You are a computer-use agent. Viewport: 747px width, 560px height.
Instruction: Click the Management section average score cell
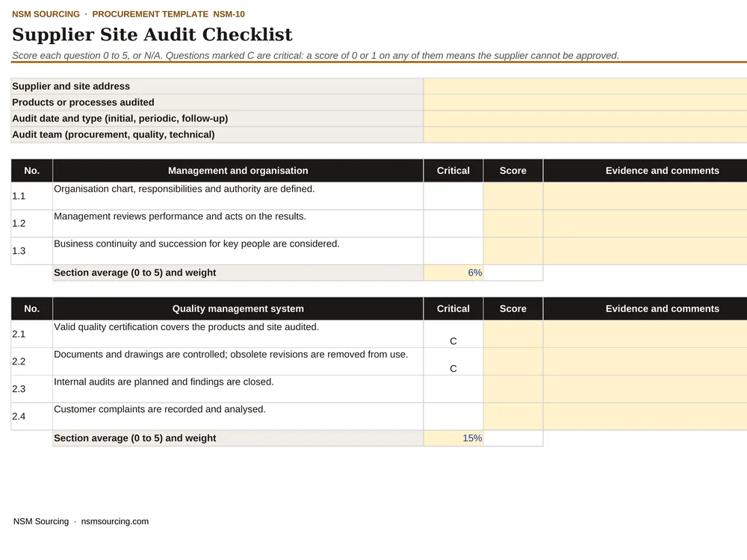513,273
